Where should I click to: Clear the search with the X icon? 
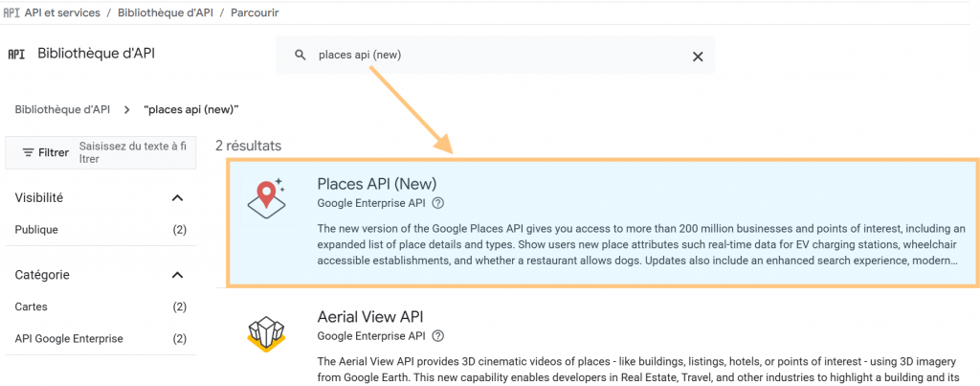tap(698, 57)
